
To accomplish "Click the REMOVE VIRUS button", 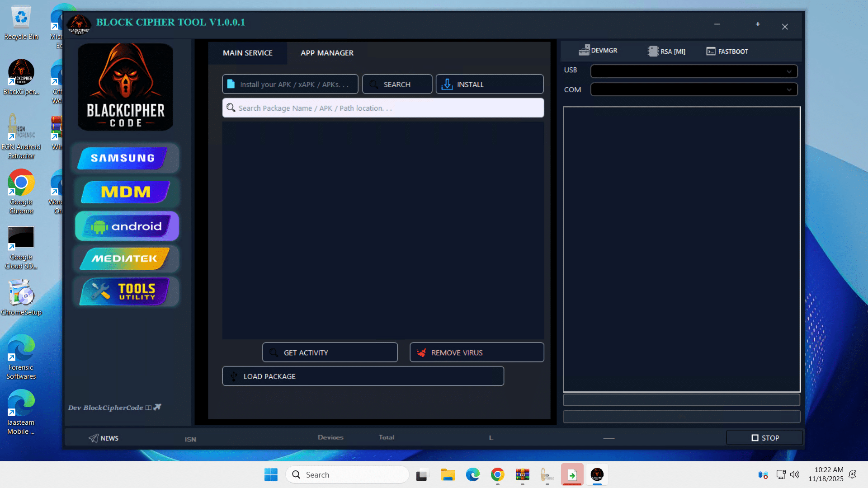I will [476, 352].
